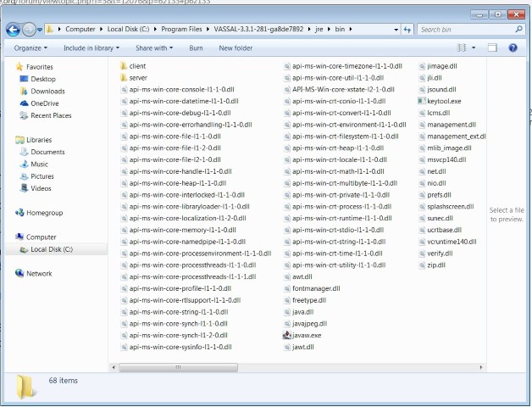This screenshot has width=532, height=407.
Task: Select the splashscreen.dll file icon
Action: tap(422, 207)
